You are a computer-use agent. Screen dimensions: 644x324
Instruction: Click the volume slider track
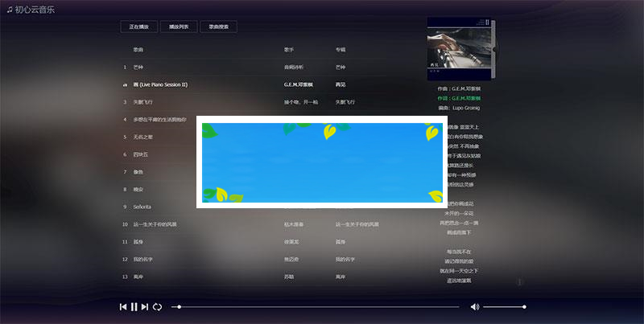(505, 307)
